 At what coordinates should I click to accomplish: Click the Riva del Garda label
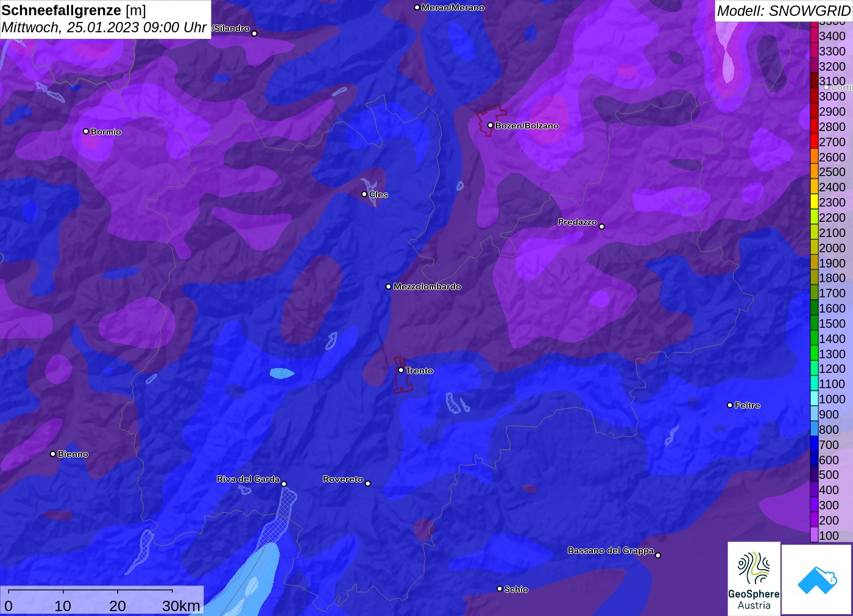pyautogui.click(x=248, y=479)
